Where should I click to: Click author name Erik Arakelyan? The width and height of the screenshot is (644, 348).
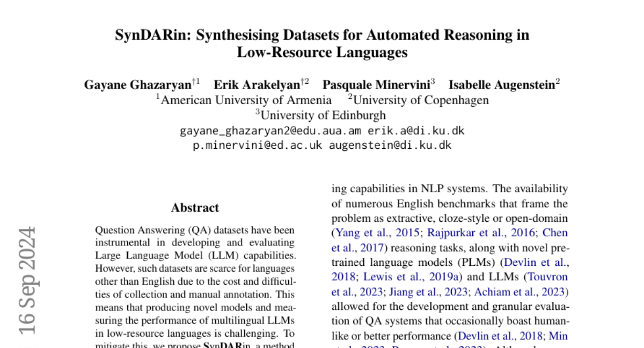pos(257,84)
